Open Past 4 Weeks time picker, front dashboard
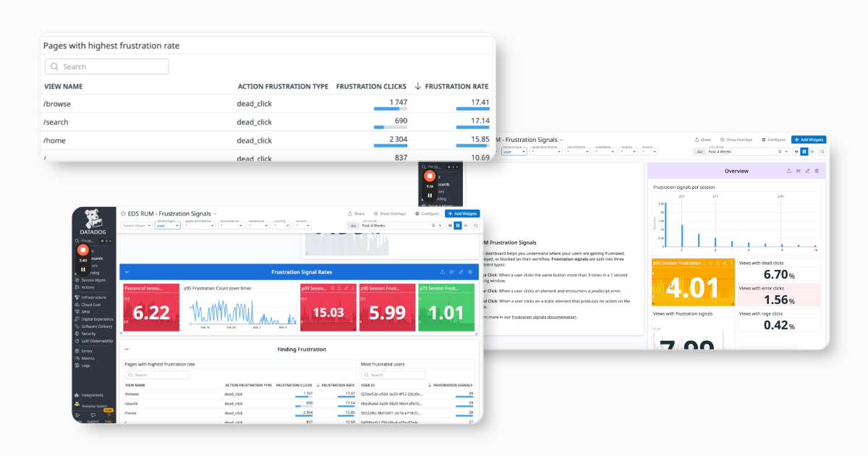Screen dimensions: 868x456 (394, 226)
